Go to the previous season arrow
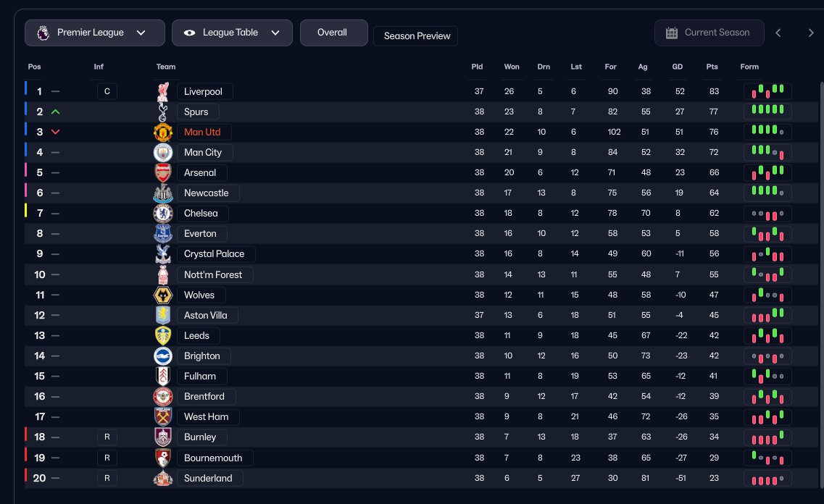Screen dimensions: 824x504 (x=778, y=33)
